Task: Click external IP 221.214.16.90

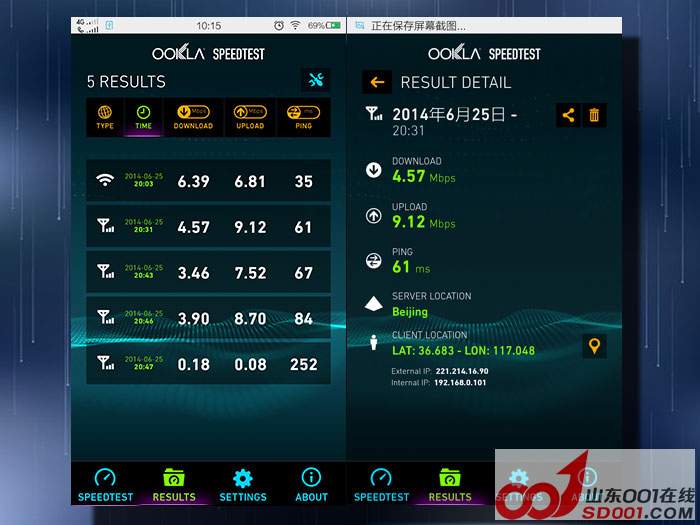Action: tap(462, 371)
